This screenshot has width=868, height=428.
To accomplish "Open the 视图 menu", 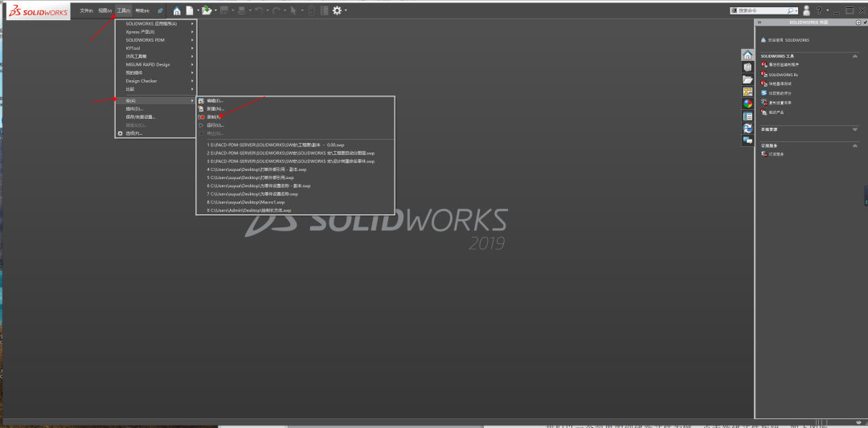I will [104, 10].
